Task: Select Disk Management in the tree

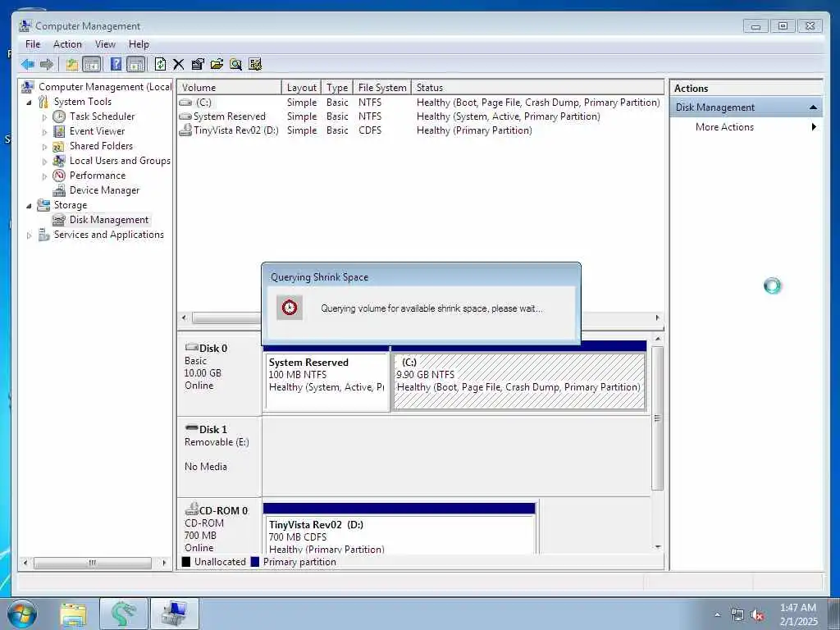Action: pyautogui.click(x=109, y=220)
